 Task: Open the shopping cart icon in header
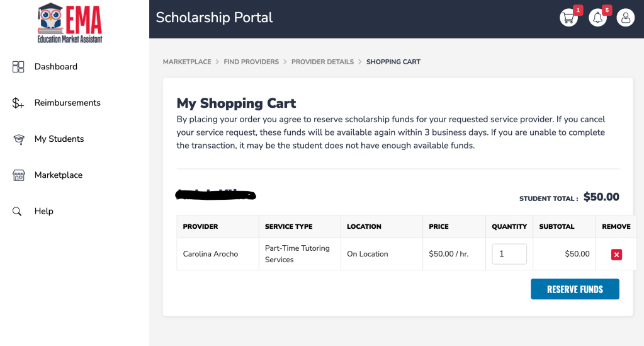pos(568,18)
